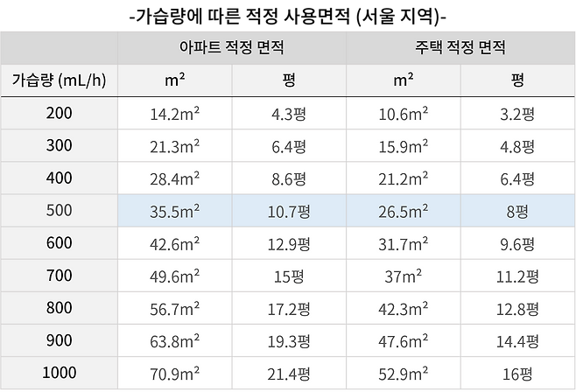Click the 주택 적정 면적 column header
Viewport: 576px width, 392px height.
(x=460, y=47)
